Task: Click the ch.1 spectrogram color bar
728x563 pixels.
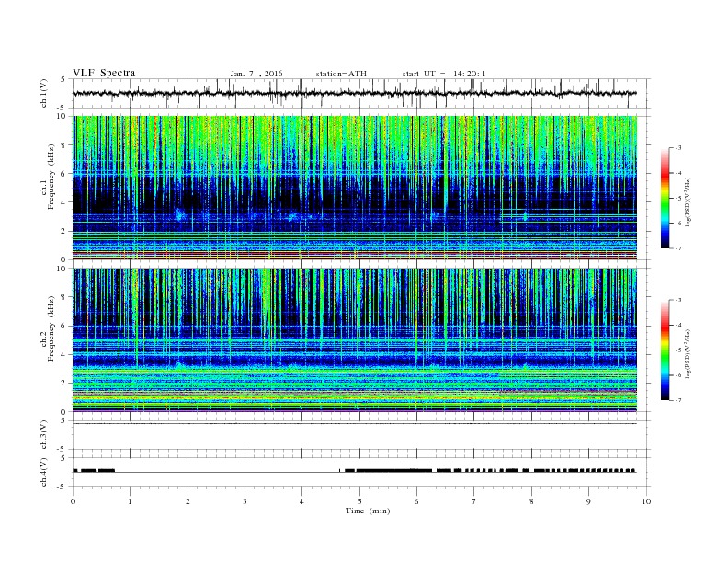Action: click(x=665, y=199)
